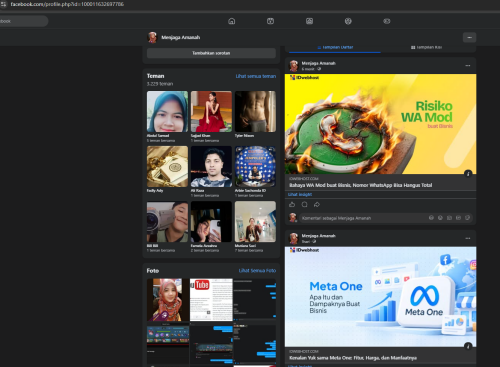Click the site info icon in address bar

pos(3,4)
